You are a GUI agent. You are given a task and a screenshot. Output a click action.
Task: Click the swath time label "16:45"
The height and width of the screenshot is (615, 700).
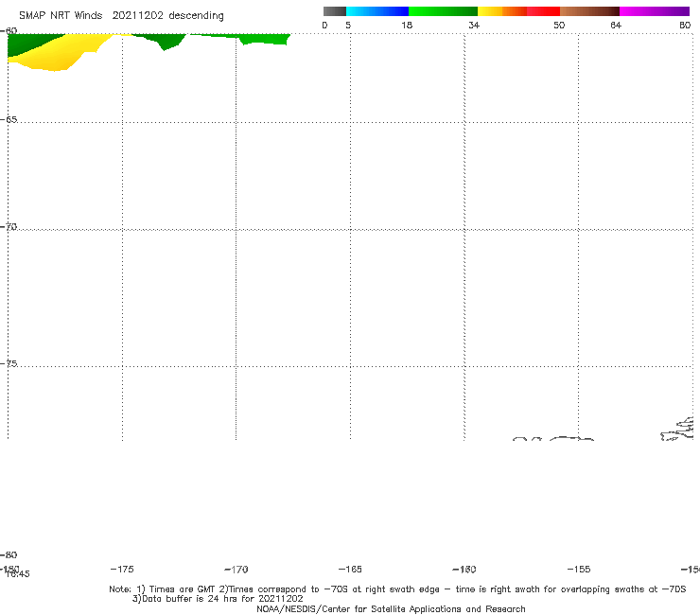click(x=18, y=574)
